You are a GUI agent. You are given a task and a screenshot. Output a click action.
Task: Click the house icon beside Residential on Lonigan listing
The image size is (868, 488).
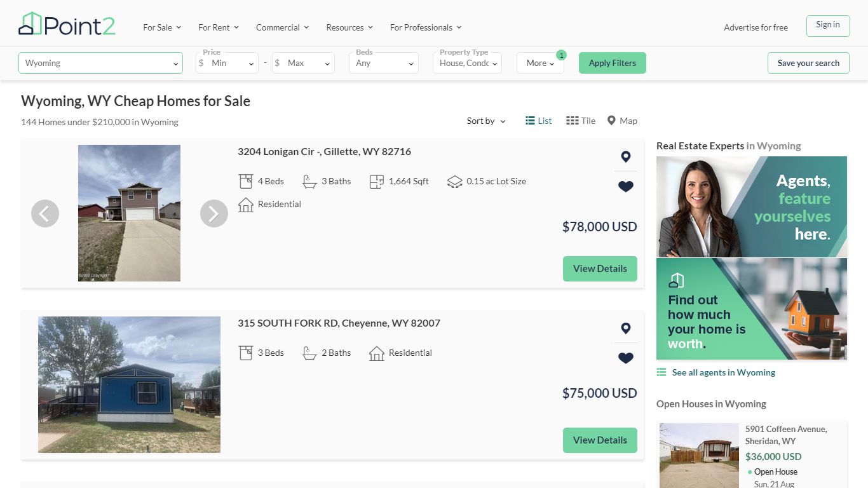[246, 205]
